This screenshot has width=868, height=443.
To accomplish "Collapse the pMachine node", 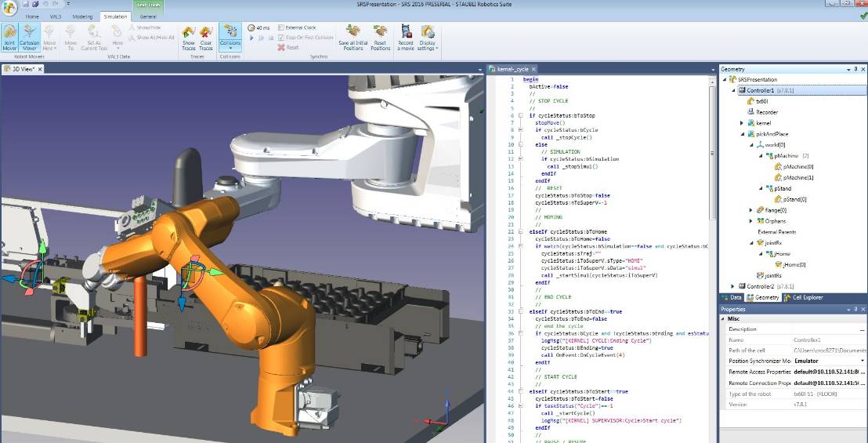I will pyautogui.click(x=760, y=156).
